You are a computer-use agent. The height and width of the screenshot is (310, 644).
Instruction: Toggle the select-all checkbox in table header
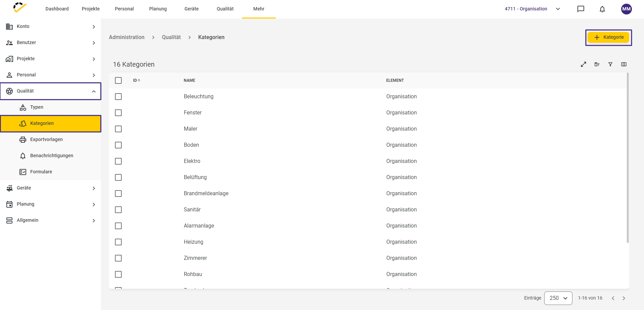(x=118, y=80)
